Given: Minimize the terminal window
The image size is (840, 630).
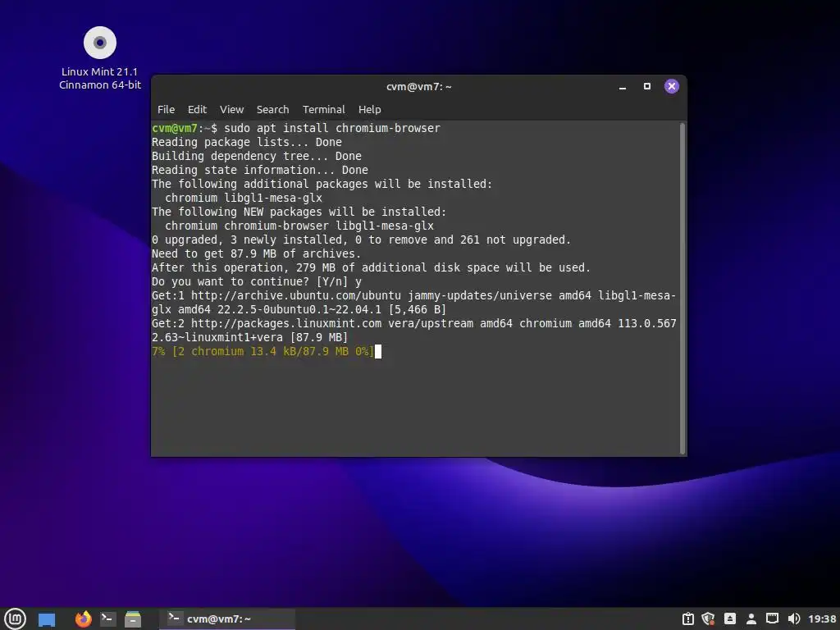Looking at the screenshot, I should point(623,87).
